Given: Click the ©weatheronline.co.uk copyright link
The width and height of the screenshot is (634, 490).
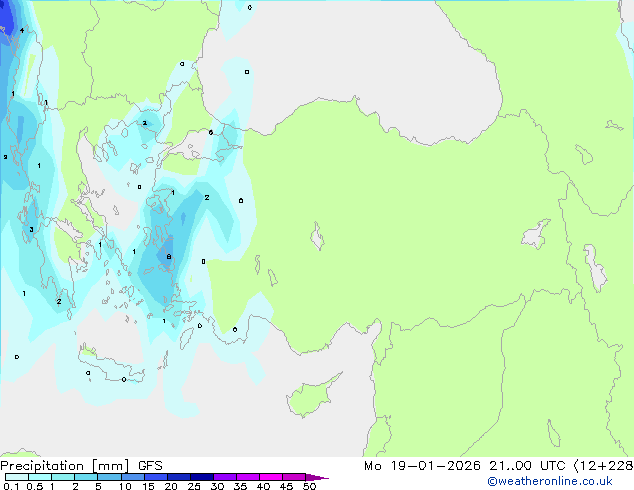Looking at the screenshot, I should (549, 481).
